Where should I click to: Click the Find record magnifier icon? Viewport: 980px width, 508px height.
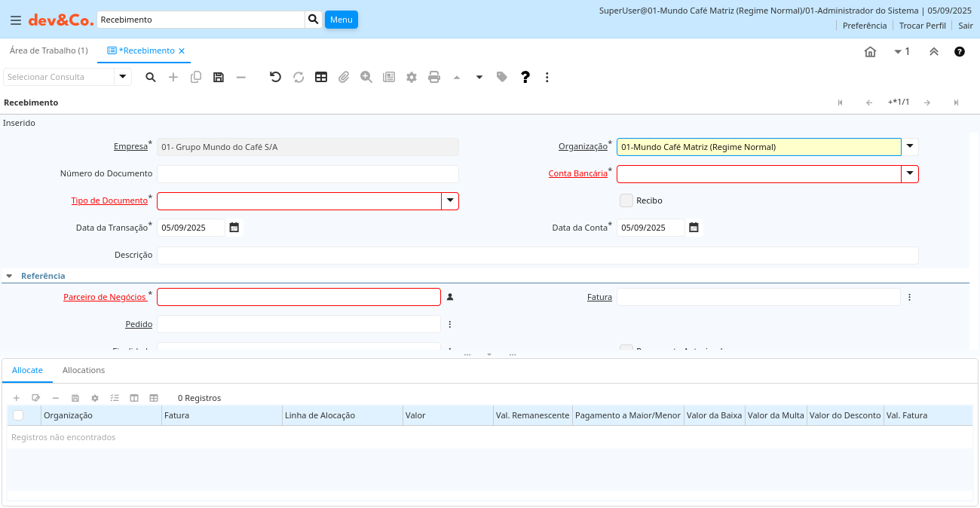pyautogui.click(x=151, y=77)
